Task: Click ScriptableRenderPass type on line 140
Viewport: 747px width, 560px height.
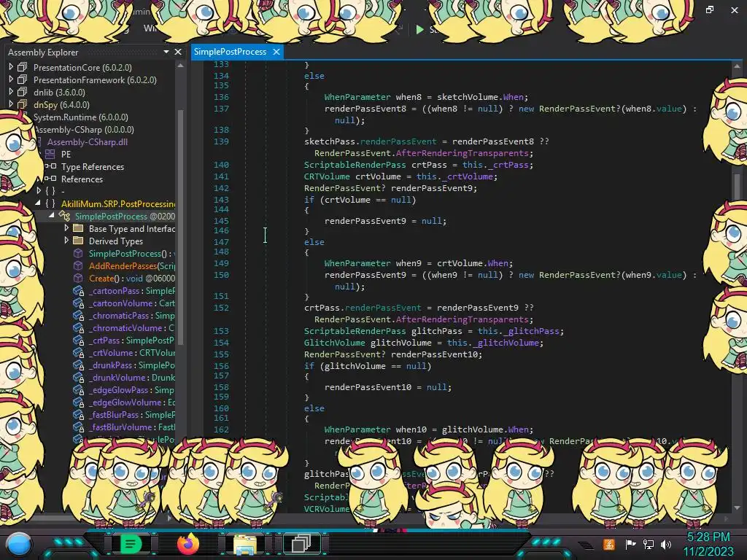Action: click(x=355, y=165)
